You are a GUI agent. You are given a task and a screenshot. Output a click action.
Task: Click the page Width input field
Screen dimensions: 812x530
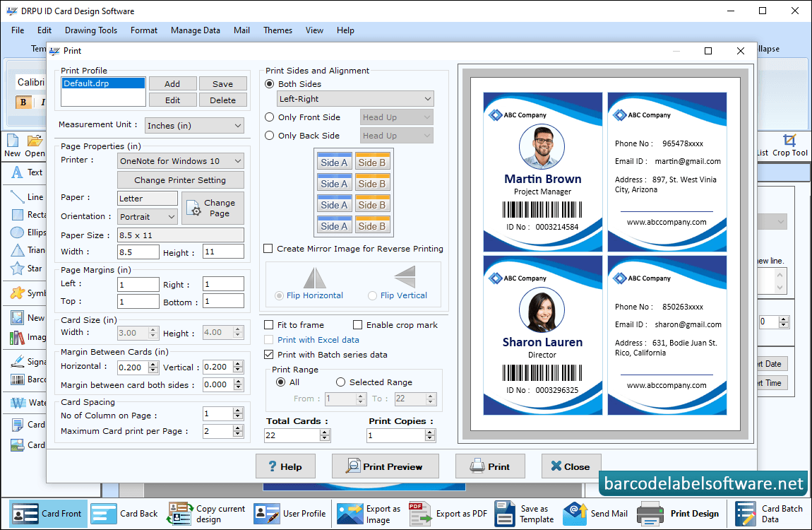tap(138, 252)
